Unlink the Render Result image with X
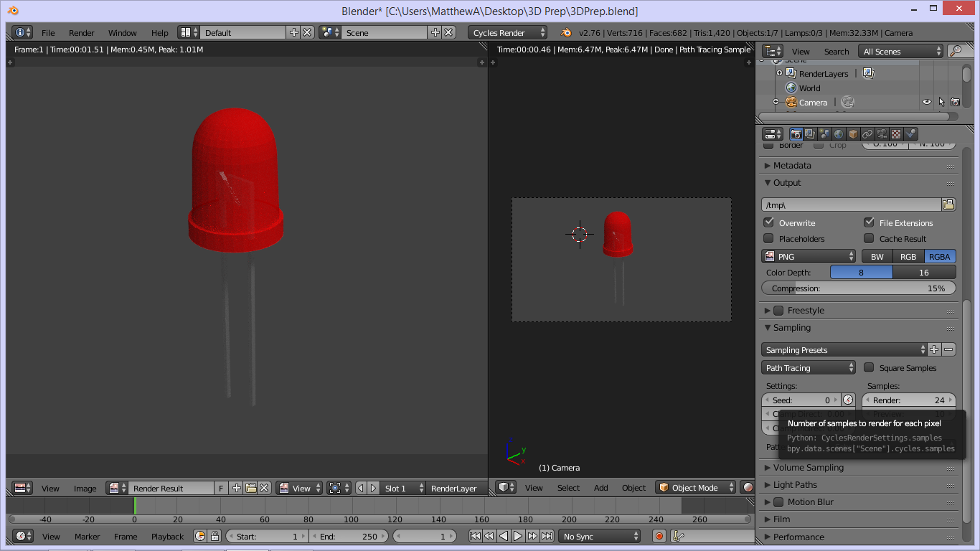 point(264,488)
